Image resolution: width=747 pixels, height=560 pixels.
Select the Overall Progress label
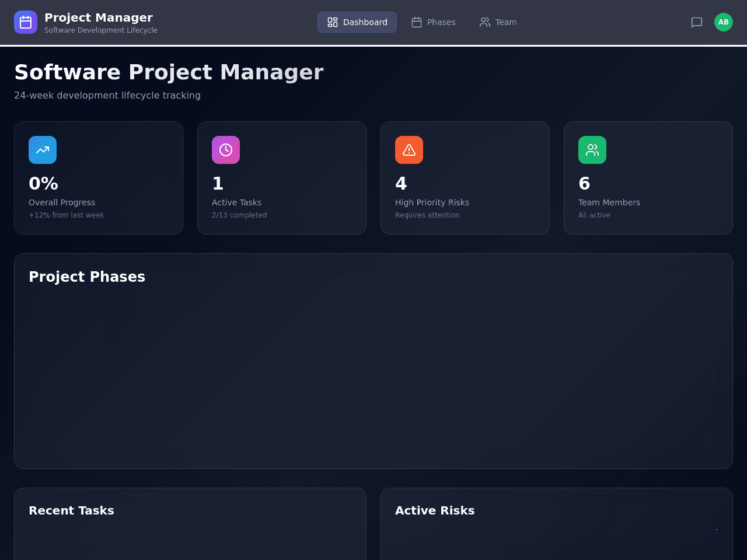(x=62, y=202)
